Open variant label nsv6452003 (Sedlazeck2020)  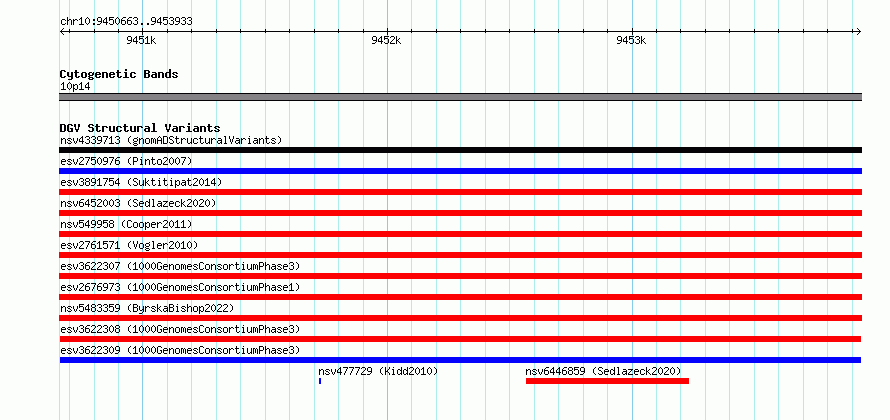138,203
